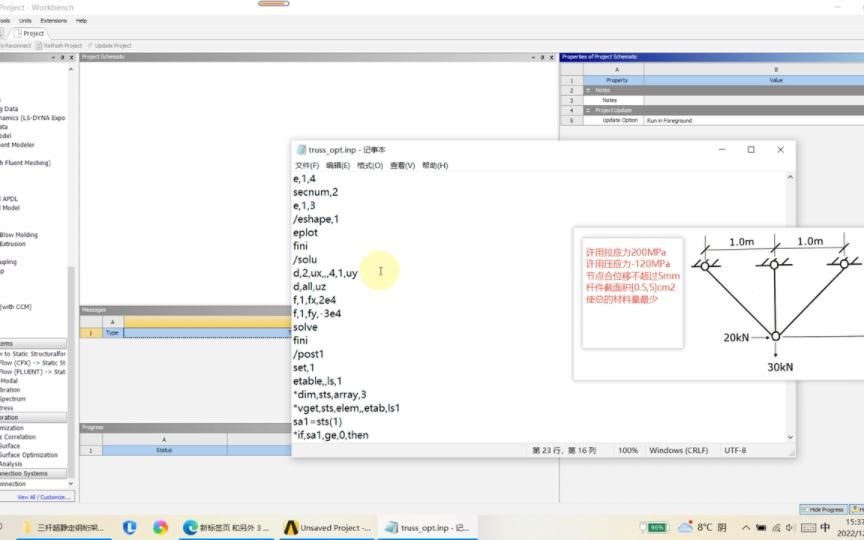Viewport: 864px width, 540px height.
Task: Open Notepad 格式(O) menu
Action: (370, 165)
